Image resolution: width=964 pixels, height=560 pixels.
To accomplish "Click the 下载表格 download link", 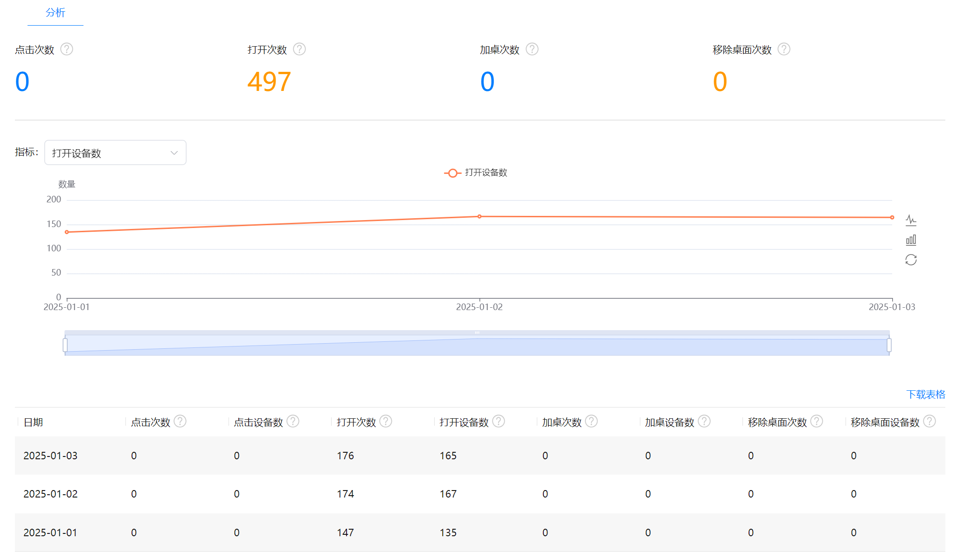I will tap(925, 394).
